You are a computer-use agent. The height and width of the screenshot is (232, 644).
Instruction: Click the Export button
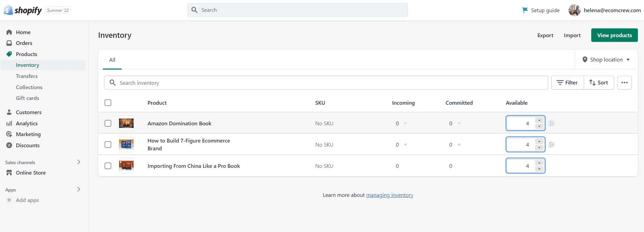(545, 35)
